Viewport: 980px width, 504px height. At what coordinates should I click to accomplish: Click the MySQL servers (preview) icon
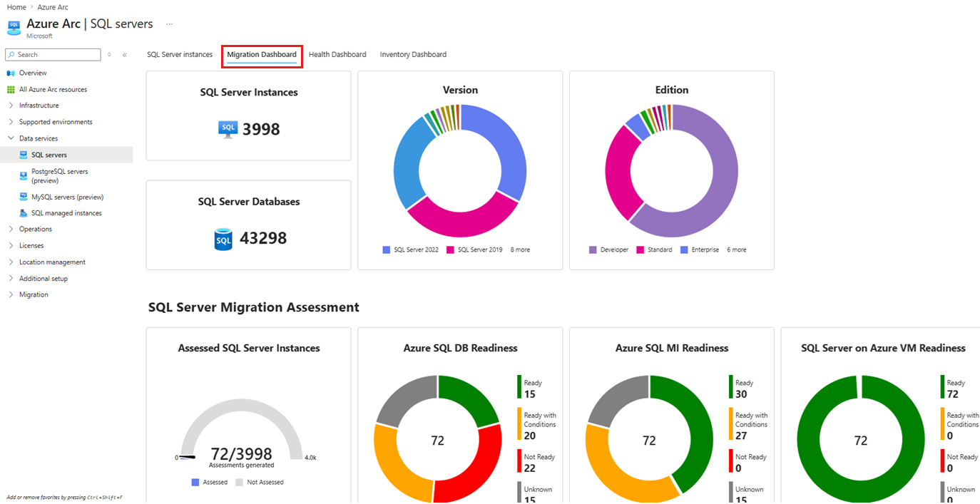click(x=24, y=197)
